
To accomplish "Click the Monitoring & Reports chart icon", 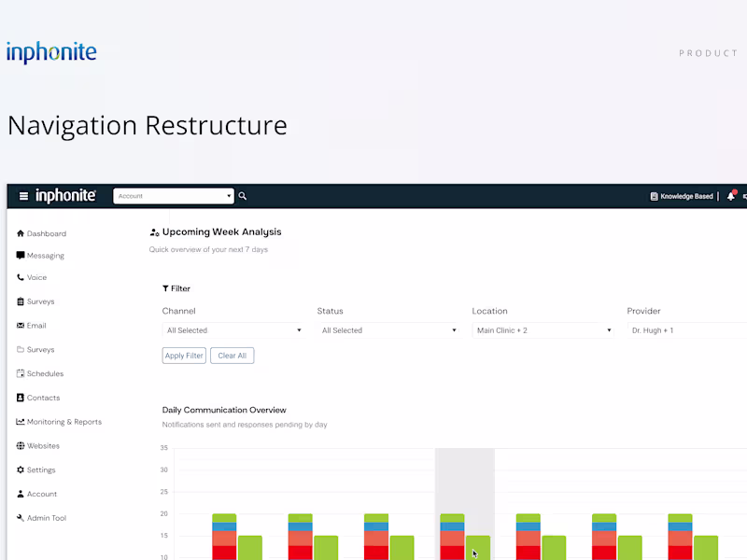I will point(20,422).
